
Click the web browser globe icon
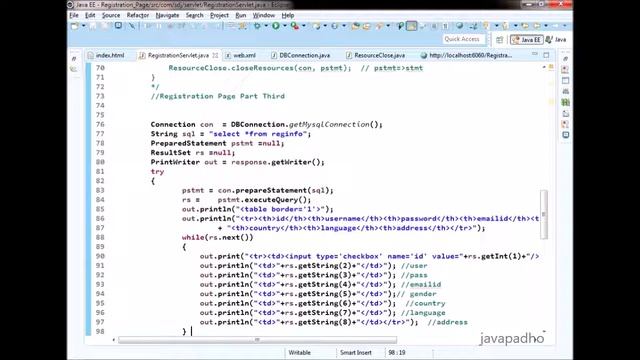(460, 26)
